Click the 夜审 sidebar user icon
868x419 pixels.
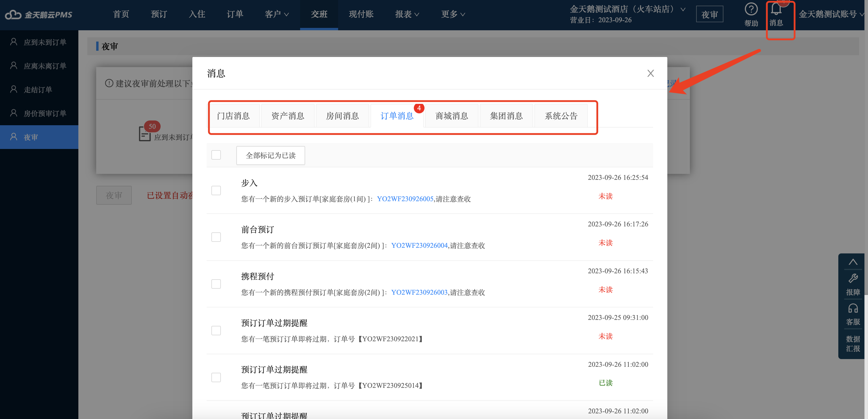[14, 137]
